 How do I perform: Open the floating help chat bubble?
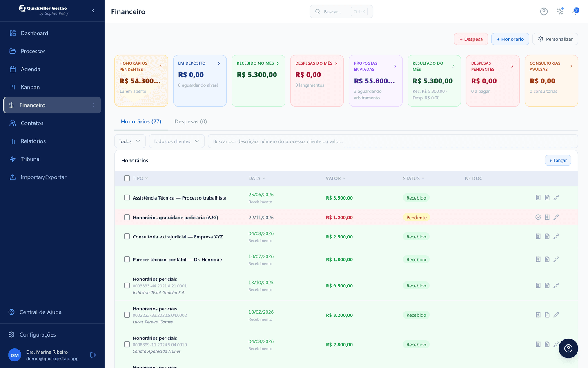(x=568, y=348)
